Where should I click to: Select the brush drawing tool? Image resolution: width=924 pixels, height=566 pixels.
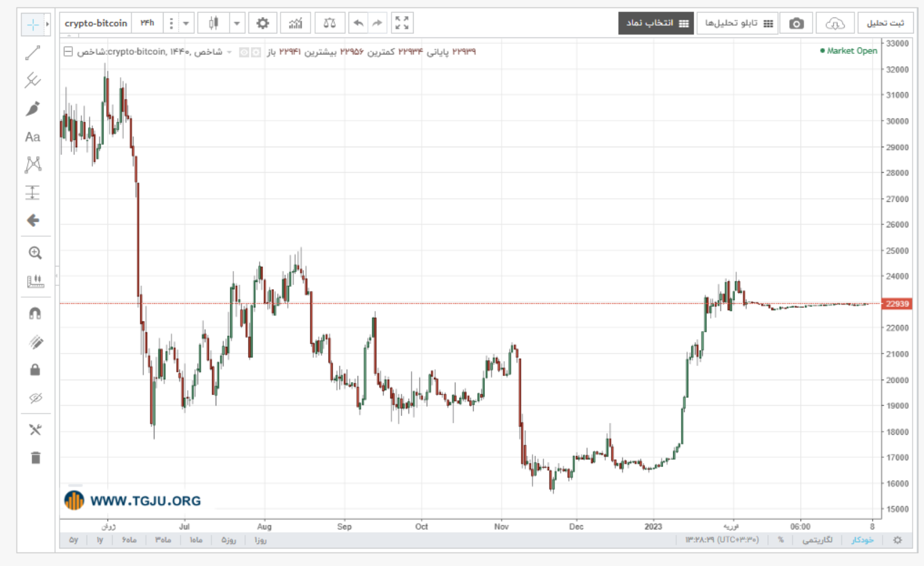(33, 109)
